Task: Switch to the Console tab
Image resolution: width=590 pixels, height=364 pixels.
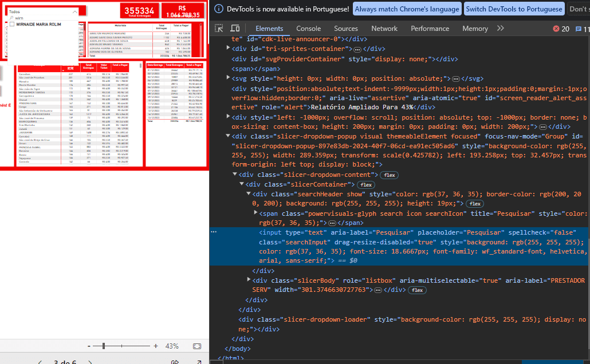Action: point(308,28)
